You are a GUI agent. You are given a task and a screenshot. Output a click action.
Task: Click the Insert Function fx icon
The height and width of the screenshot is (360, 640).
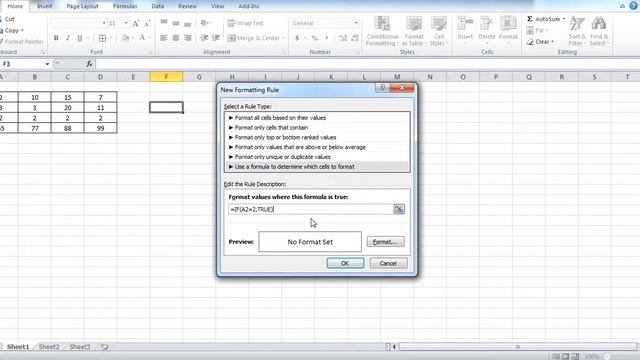coord(89,64)
